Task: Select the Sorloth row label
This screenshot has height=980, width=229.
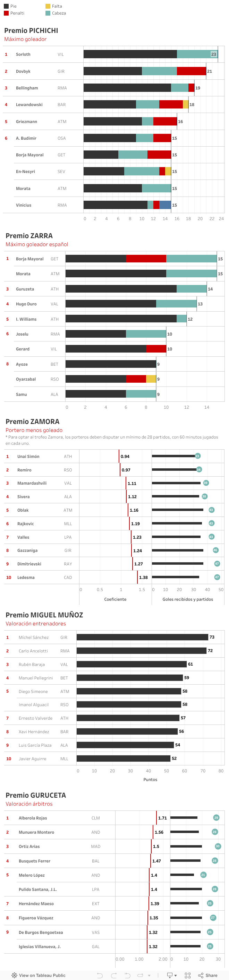Action: tap(23, 54)
